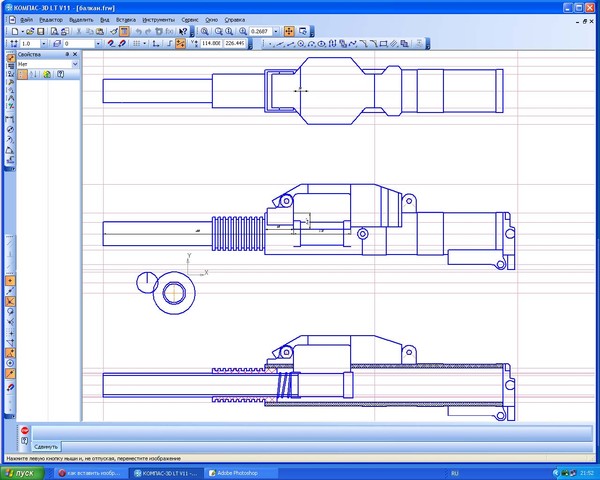This screenshot has width=600, height=480.
Task: Select the Ellipse tool
Action: [x=322, y=44]
